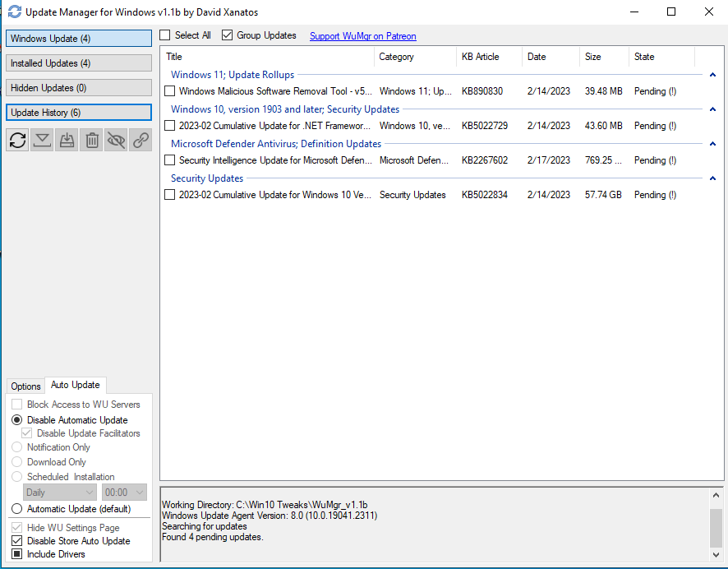
Task: Click the refresh search for updates icon
Action: click(17, 140)
